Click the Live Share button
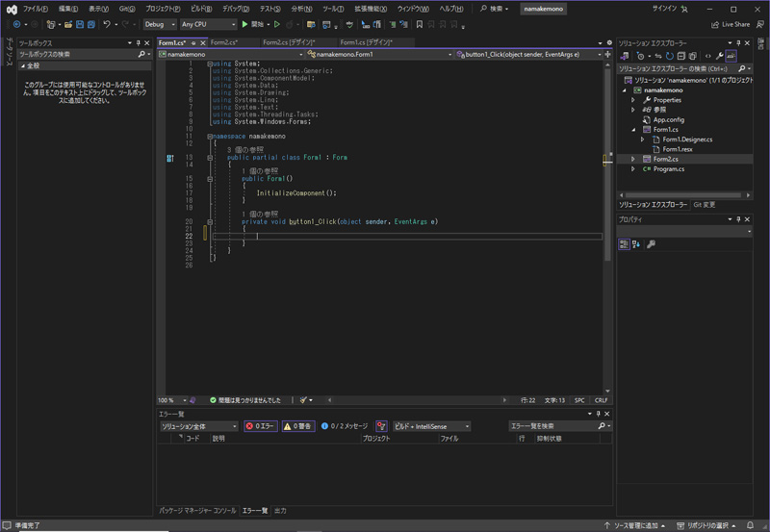 pos(730,24)
